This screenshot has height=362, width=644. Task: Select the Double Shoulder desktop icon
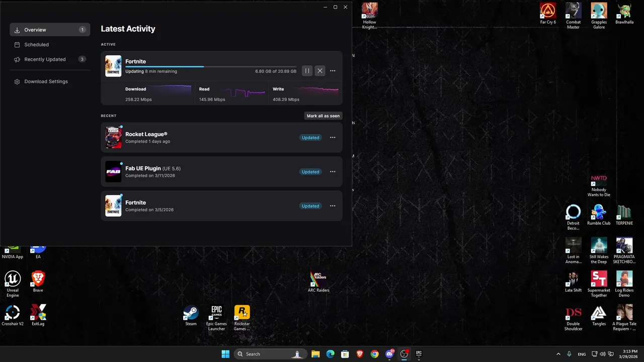click(573, 318)
